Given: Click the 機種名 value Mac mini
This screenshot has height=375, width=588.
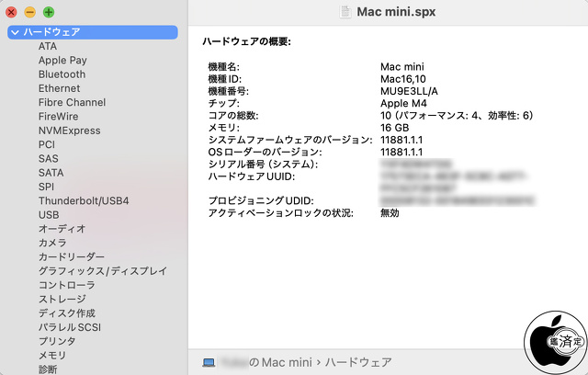Looking at the screenshot, I should (x=402, y=67).
